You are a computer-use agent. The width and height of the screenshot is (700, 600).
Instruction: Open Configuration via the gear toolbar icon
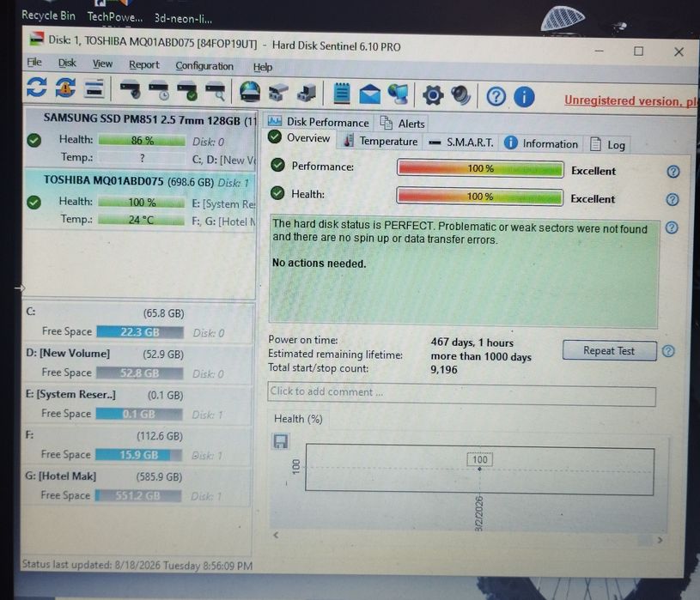(x=433, y=95)
